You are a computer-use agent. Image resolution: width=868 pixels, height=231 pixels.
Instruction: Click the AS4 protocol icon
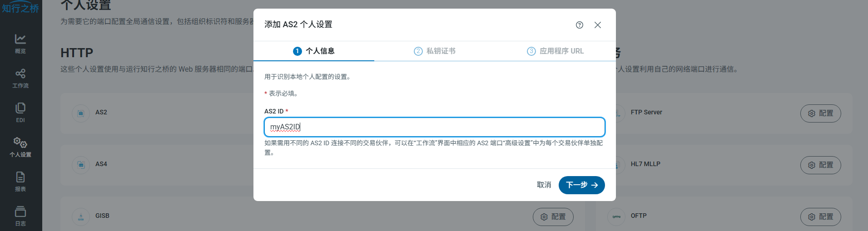[81, 164]
